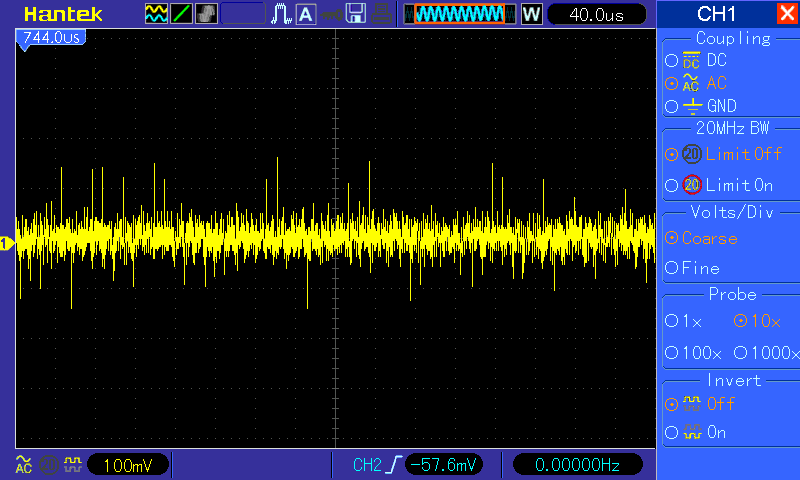Close the CH1 menu panel
Image resolution: width=800 pixels, height=480 pixels.
[787, 13]
